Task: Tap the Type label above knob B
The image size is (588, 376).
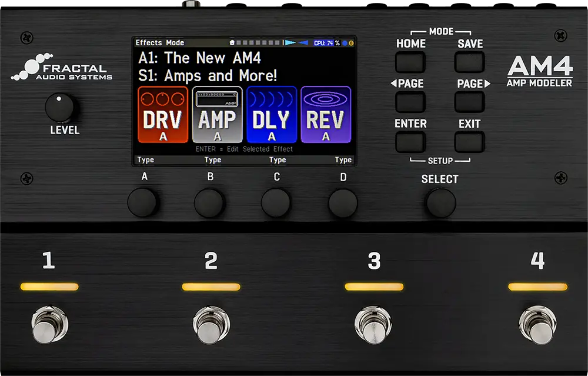Action: pos(213,160)
